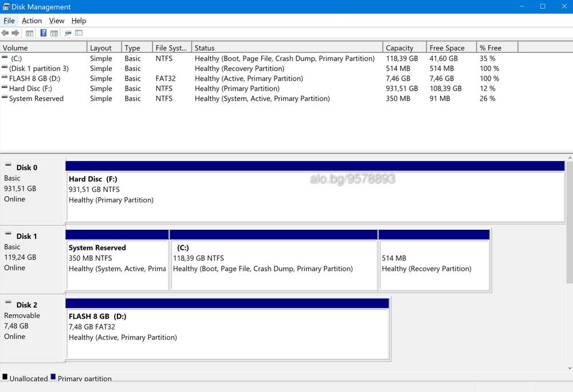Click the FAT32 file system cell
Screen dimensions: 573x392
pos(166,79)
